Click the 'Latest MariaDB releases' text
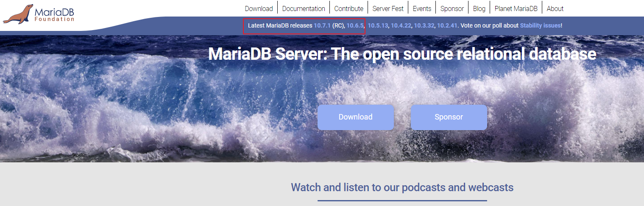 click(x=280, y=25)
